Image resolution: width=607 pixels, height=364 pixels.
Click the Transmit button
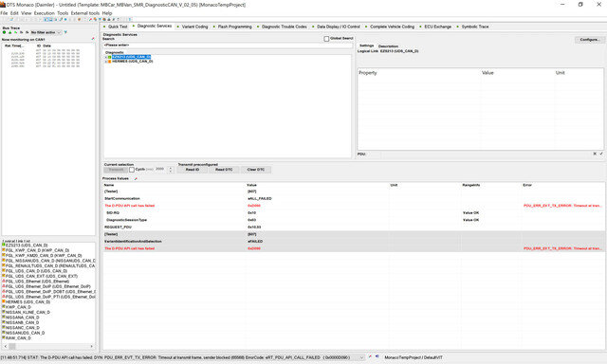[x=116, y=170]
